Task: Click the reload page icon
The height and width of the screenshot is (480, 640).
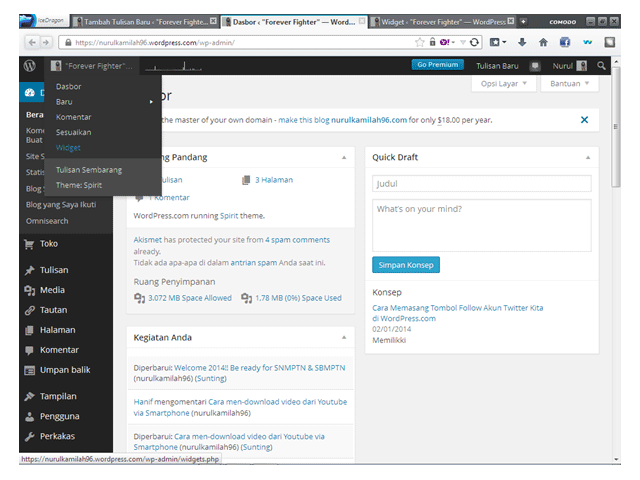Action: (474, 42)
